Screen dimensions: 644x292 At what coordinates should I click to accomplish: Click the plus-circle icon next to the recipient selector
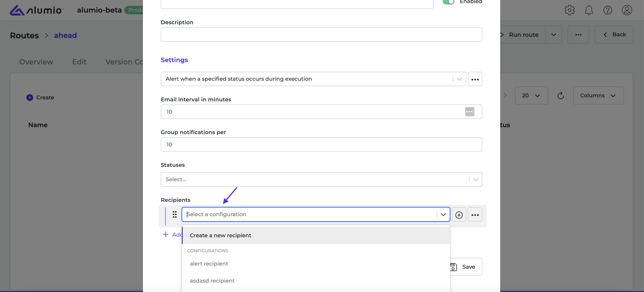pyautogui.click(x=459, y=215)
